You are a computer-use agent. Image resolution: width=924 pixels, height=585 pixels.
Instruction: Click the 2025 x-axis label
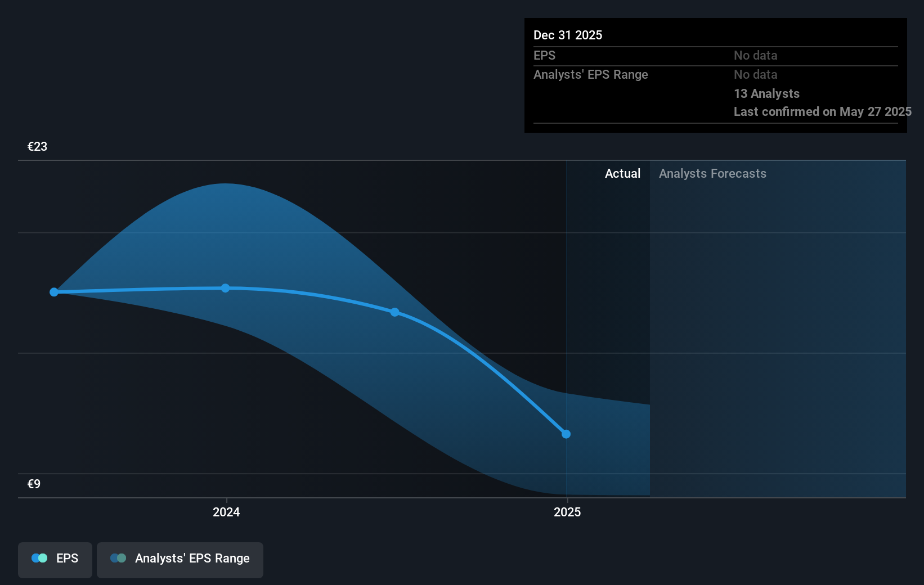click(567, 512)
